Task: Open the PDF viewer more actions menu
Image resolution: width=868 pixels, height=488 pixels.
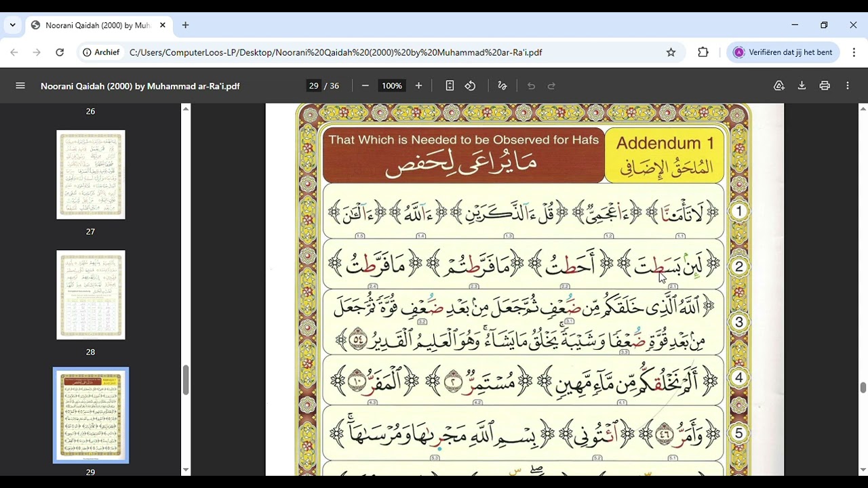Action: click(x=848, y=86)
